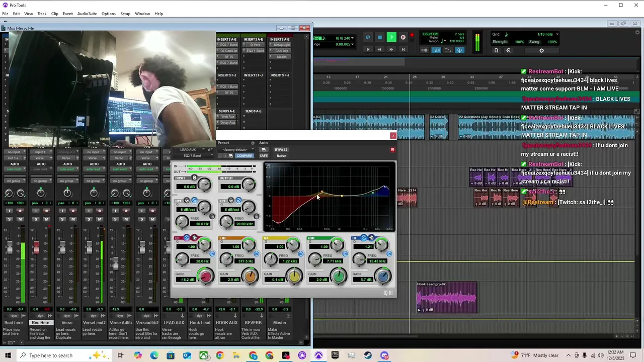The image size is (644, 362).
Task: Open Beat here automation mode dropdown
Action: point(15,170)
